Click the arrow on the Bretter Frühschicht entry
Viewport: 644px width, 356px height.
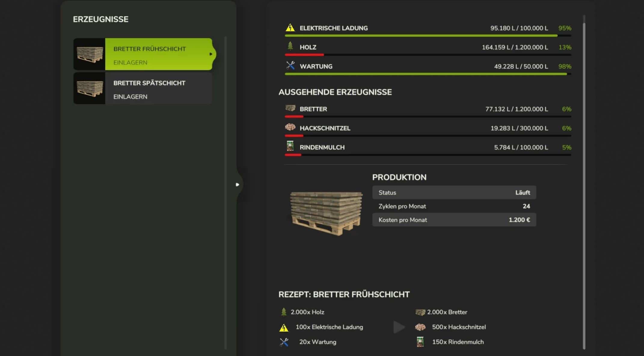[211, 54]
